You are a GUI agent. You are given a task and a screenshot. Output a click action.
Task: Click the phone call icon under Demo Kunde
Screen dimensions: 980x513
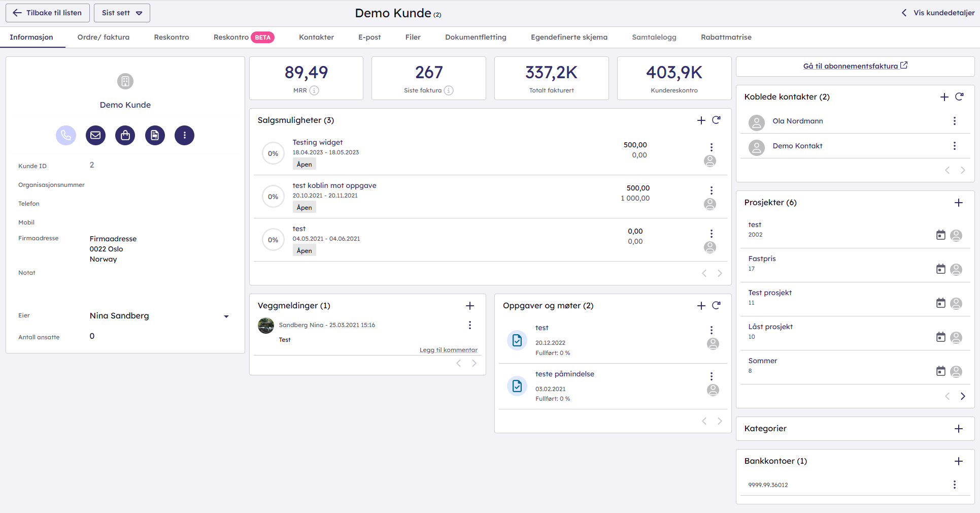coord(66,136)
